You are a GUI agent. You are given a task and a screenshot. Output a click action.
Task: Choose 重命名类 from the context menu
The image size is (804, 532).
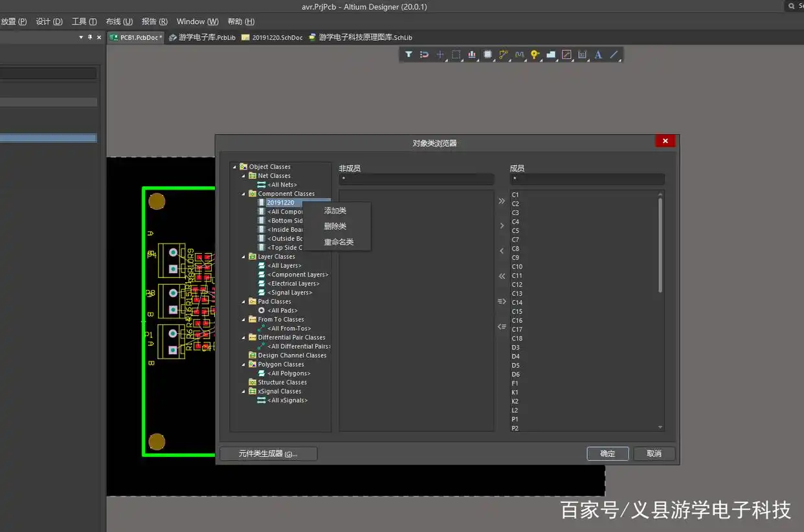pos(339,242)
